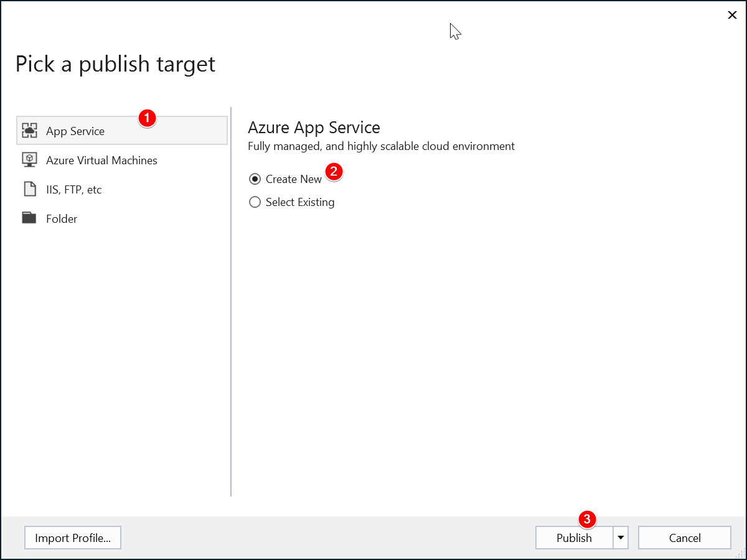Cancel the publish dialog

(x=685, y=538)
